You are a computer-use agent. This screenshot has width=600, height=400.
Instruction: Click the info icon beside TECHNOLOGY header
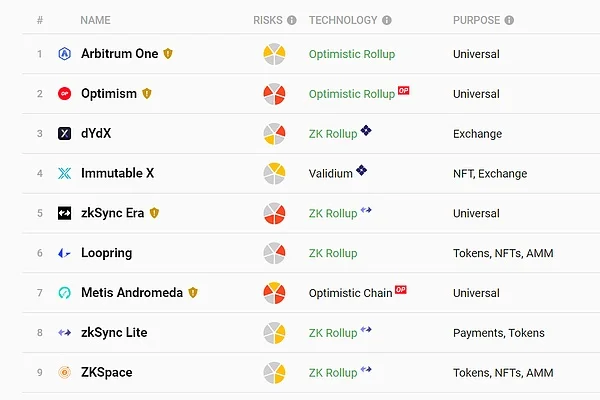[387, 20]
